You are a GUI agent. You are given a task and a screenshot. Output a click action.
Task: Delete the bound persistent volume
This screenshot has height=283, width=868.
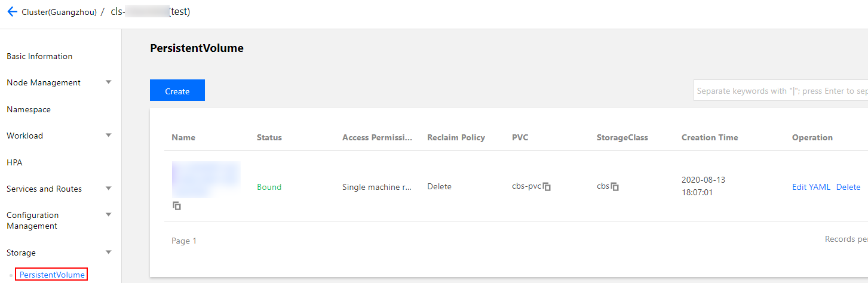[848, 187]
